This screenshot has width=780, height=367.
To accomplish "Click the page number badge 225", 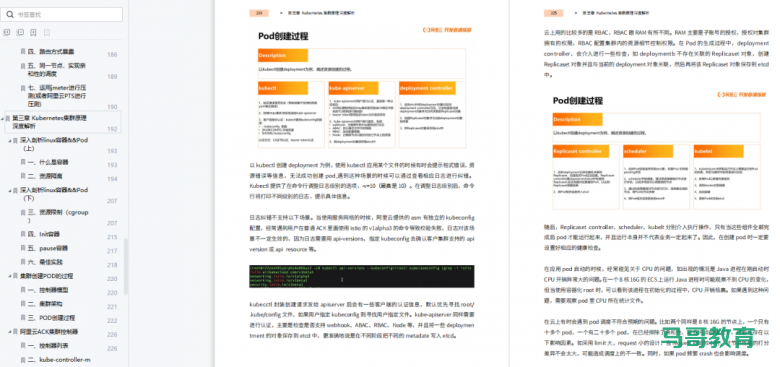I will (554, 13).
